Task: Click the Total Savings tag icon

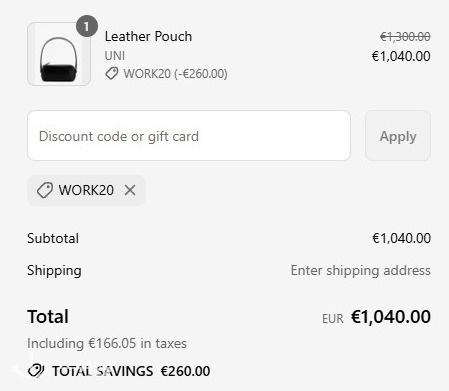Action: 36,371
